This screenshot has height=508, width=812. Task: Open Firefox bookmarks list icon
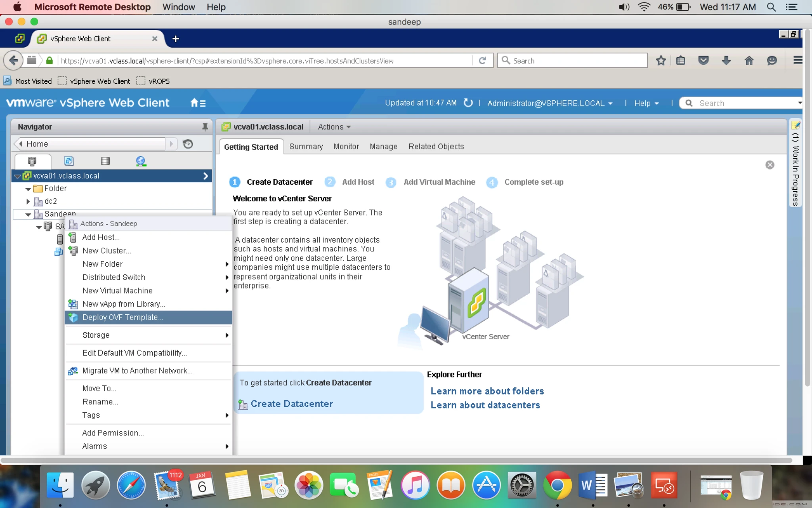681,61
